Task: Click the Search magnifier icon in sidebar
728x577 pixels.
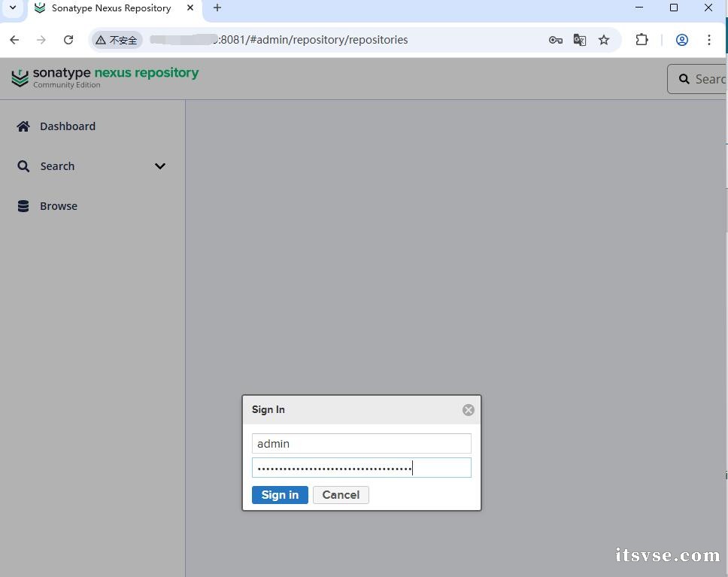Action: tap(23, 166)
